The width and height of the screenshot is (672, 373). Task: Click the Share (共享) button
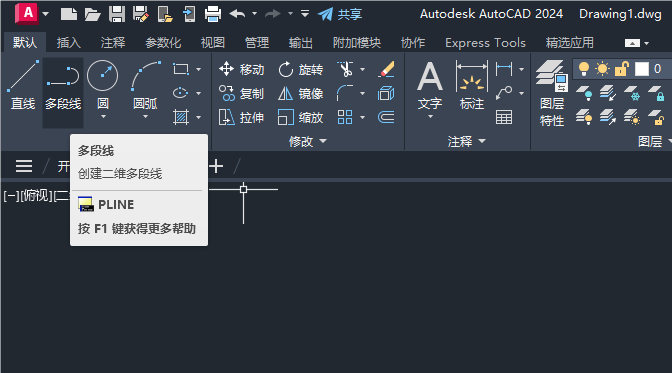click(x=340, y=14)
